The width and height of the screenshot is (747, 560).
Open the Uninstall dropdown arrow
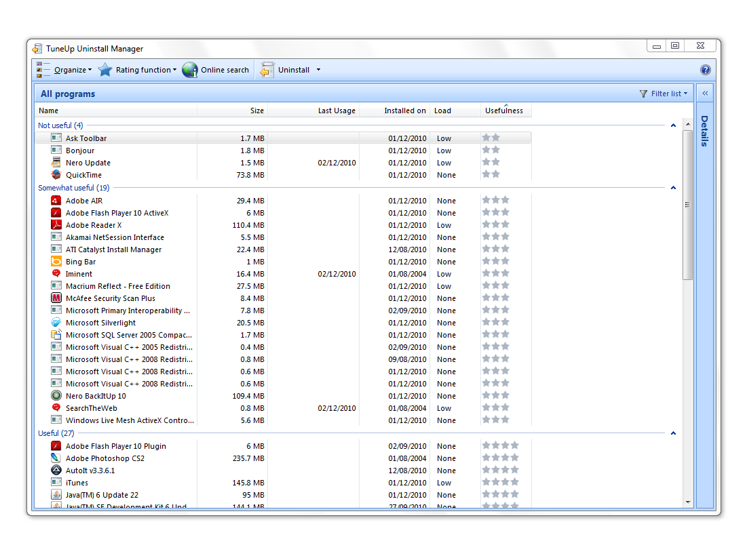(318, 70)
